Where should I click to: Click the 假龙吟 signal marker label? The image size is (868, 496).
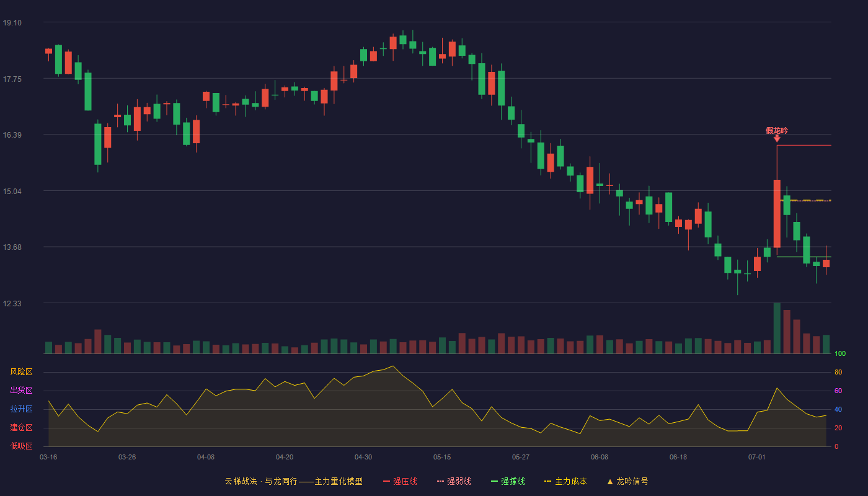777,130
